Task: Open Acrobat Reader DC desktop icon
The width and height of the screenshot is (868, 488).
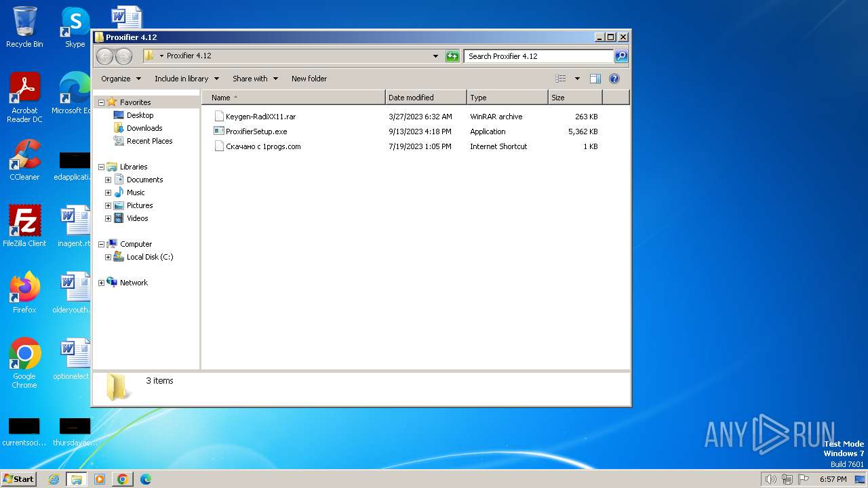Action: (24, 98)
